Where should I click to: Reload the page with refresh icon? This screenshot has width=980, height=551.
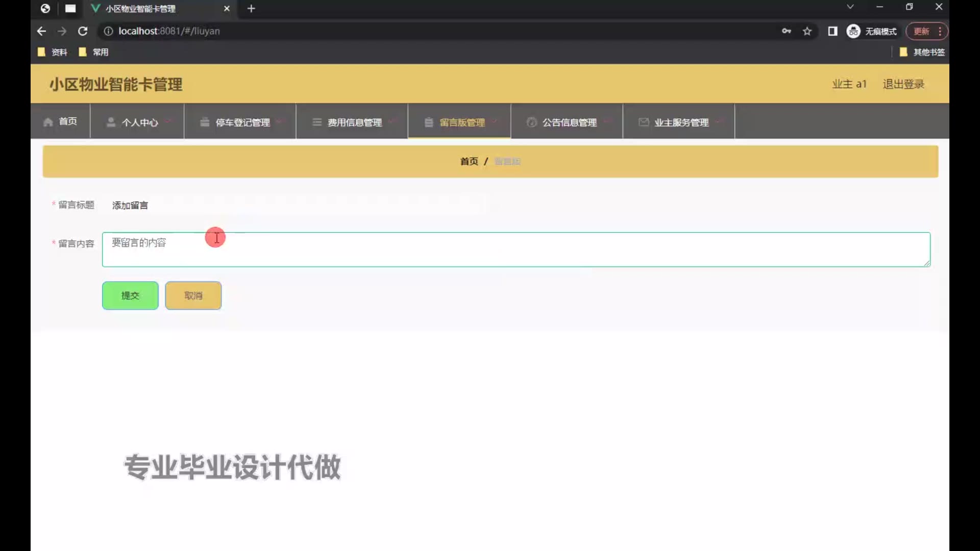click(83, 31)
